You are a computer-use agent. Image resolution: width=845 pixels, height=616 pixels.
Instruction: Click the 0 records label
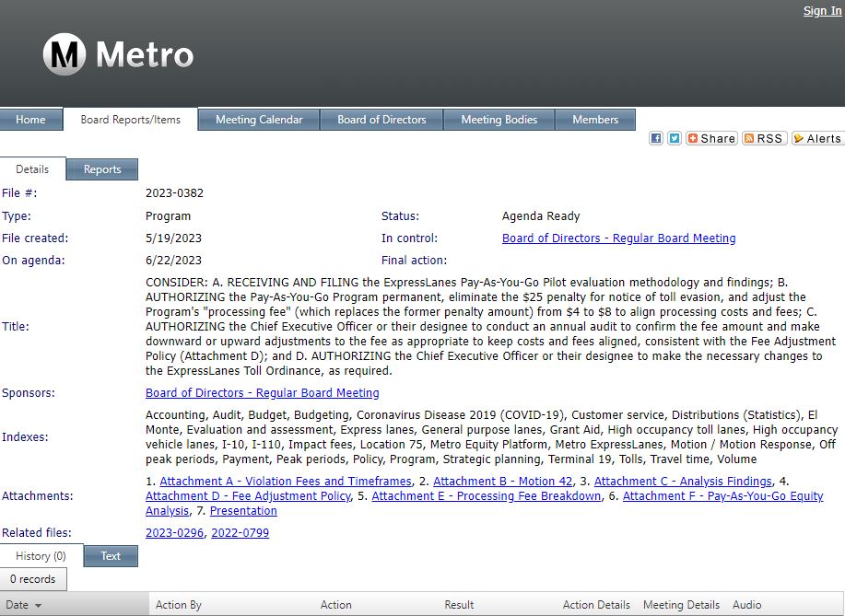33,579
